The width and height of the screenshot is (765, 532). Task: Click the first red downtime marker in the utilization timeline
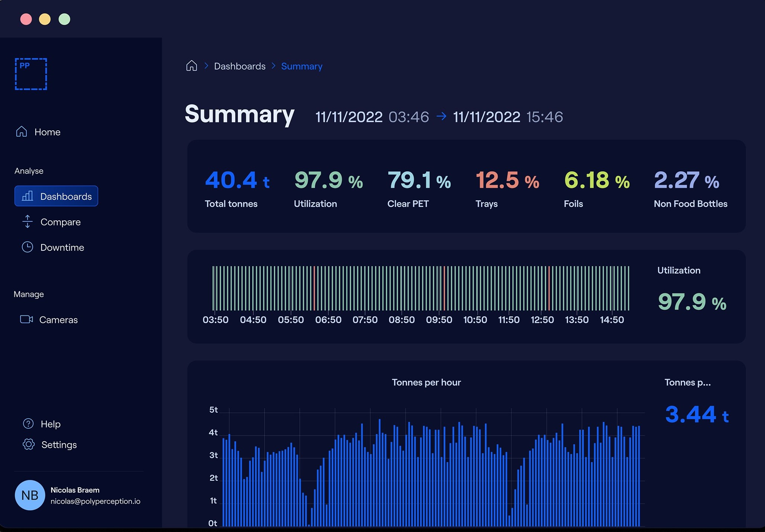point(314,288)
